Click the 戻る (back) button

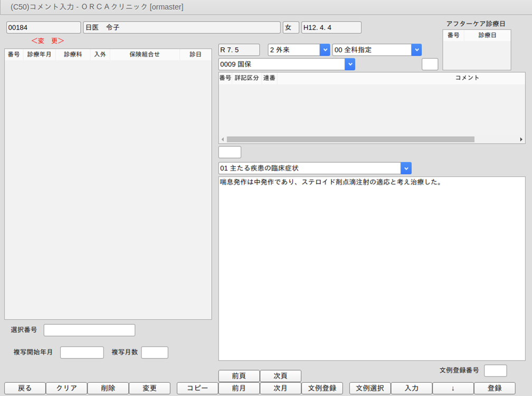tap(25, 388)
